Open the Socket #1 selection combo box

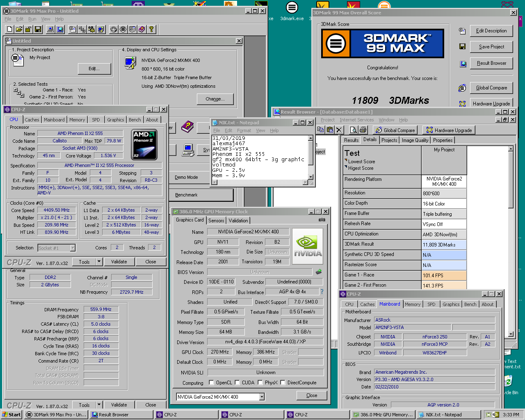pyautogui.click(x=73, y=248)
